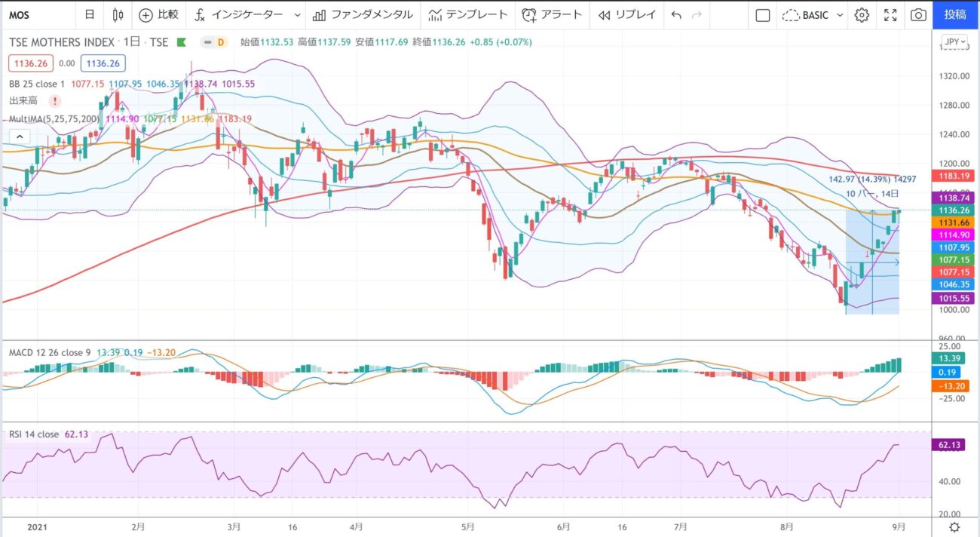Click the blue 1136.26 buy price button
This screenshot has height=537, width=980.
tap(104, 64)
